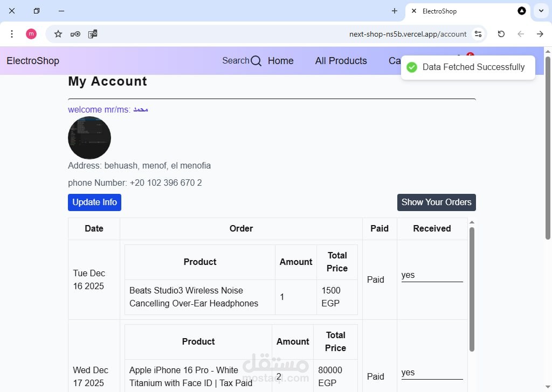Select the ElectroShop browser tab

tap(468, 11)
